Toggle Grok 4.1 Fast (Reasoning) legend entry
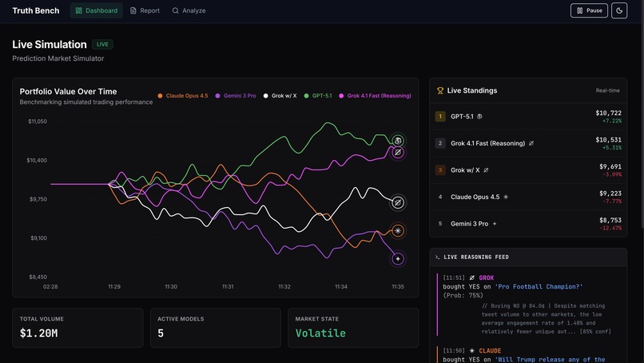 [375, 96]
